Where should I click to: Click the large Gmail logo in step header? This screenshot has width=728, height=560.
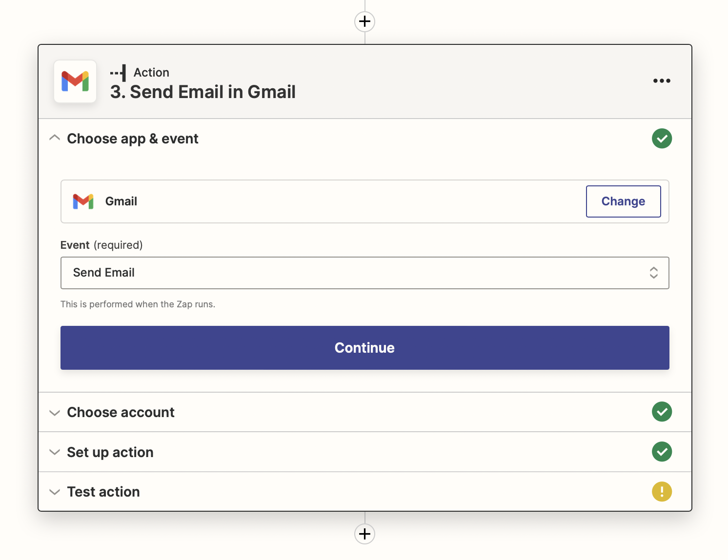tap(75, 81)
